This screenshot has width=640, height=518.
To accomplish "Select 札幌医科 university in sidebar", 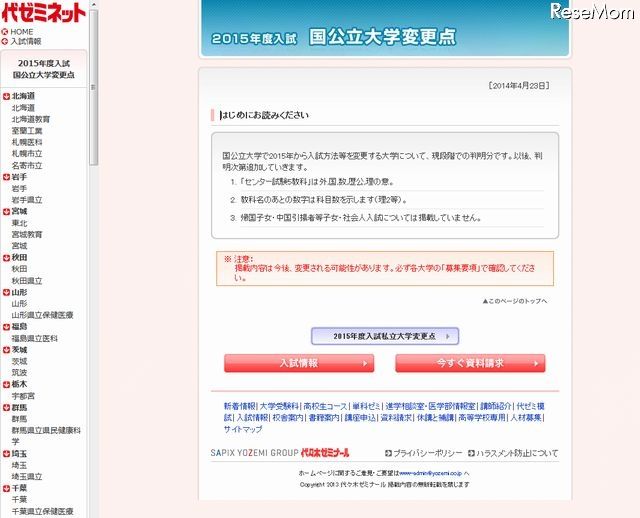I will coord(27,142).
